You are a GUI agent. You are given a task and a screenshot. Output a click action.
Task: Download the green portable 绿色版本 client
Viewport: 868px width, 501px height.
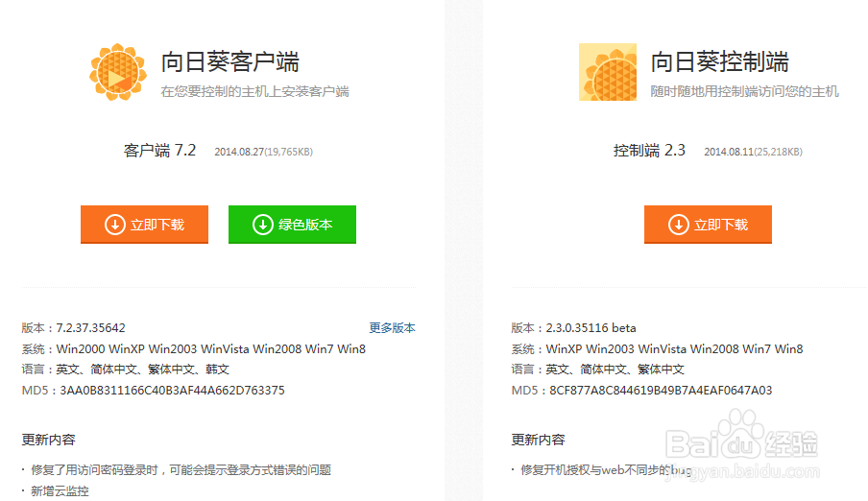292,225
